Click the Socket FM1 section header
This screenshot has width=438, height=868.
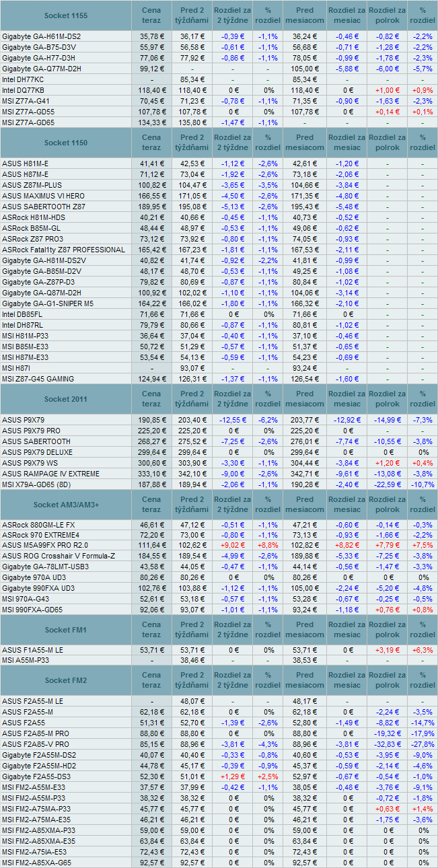tap(65, 630)
